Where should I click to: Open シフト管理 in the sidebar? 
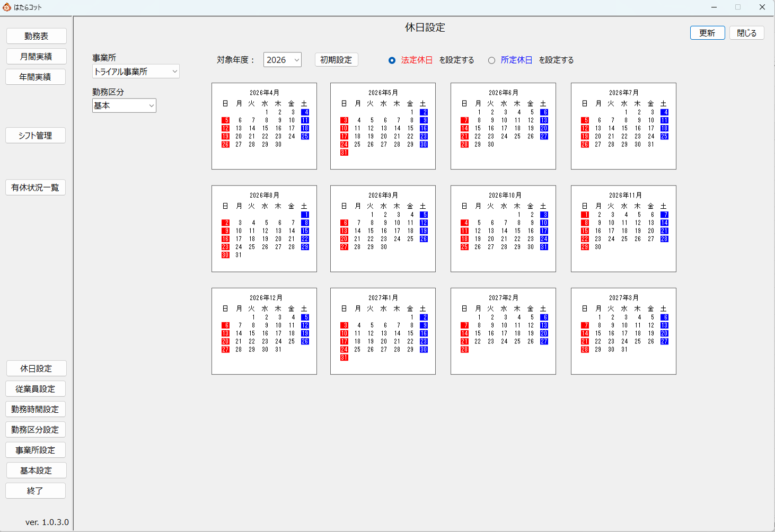click(36, 136)
